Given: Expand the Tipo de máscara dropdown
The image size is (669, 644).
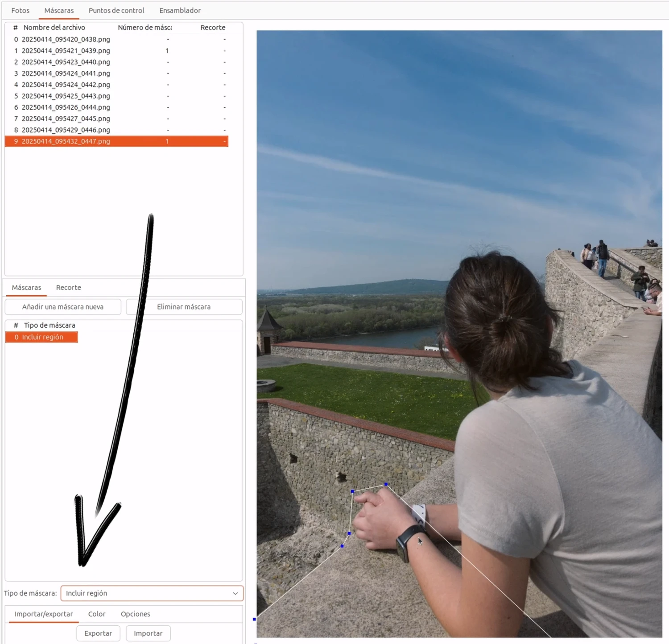Looking at the screenshot, I should [x=152, y=593].
